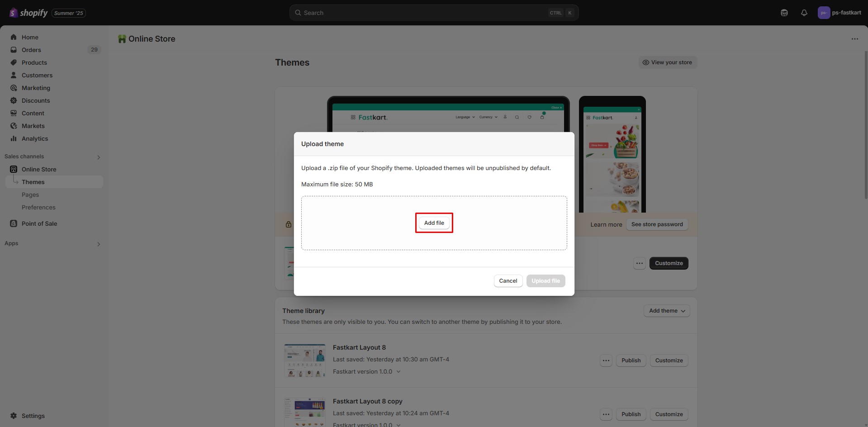Viewport: 868px width, 427px height.
Task: Click the Markets globe icon
Action: [x=14, y=126]
